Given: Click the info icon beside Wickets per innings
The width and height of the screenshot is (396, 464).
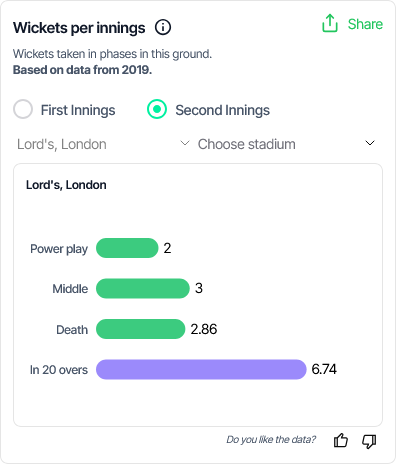Looking at the screenshot, I should point(163,27).
